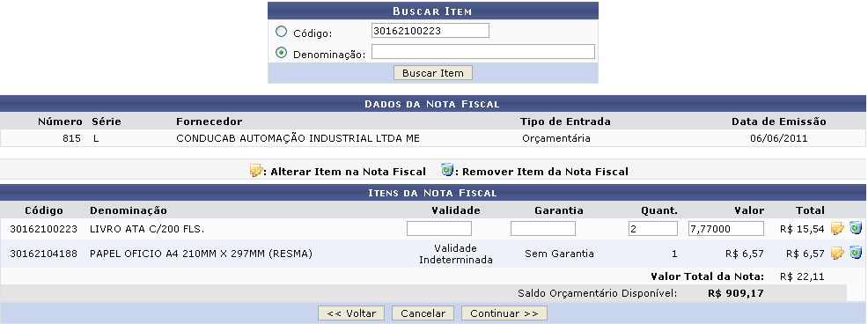Click the Quant. field containing 2

(653, 229)
